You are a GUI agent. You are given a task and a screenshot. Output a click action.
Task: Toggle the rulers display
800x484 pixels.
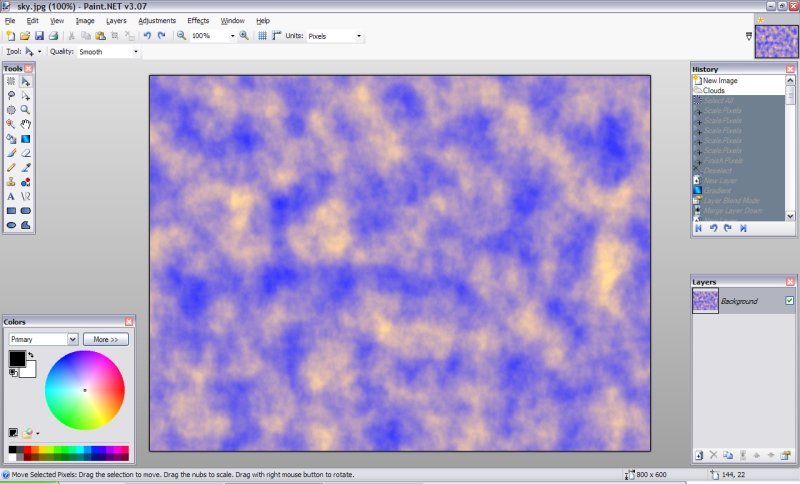(x=277, y=36)
